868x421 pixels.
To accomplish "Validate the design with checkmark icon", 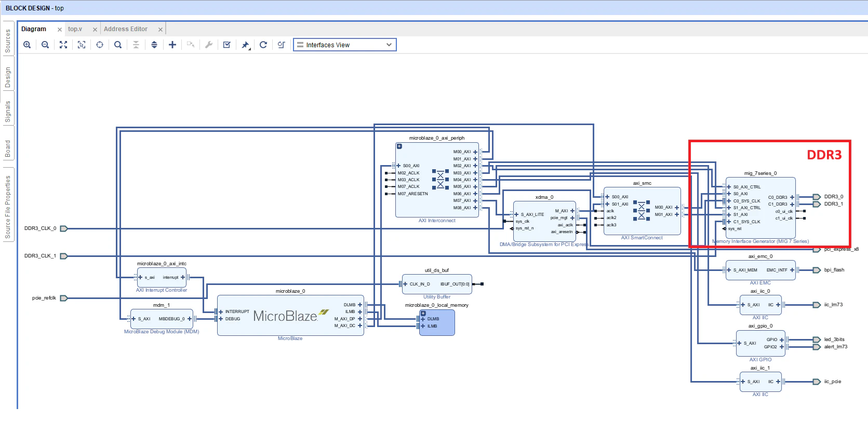I will 227,45.
